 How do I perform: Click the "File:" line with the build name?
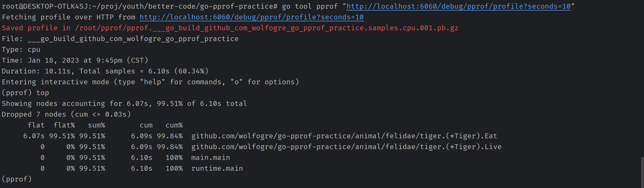coord(120,39)
